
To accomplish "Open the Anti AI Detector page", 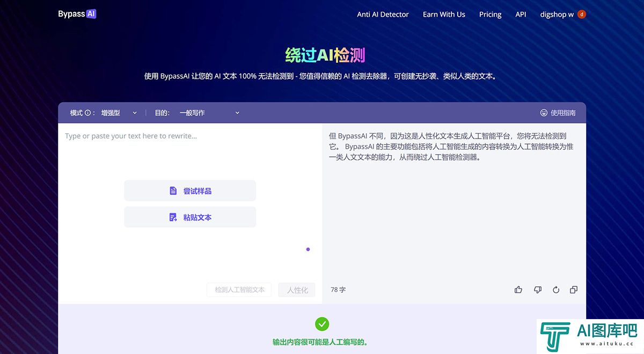I will click(x=383, y=15).
